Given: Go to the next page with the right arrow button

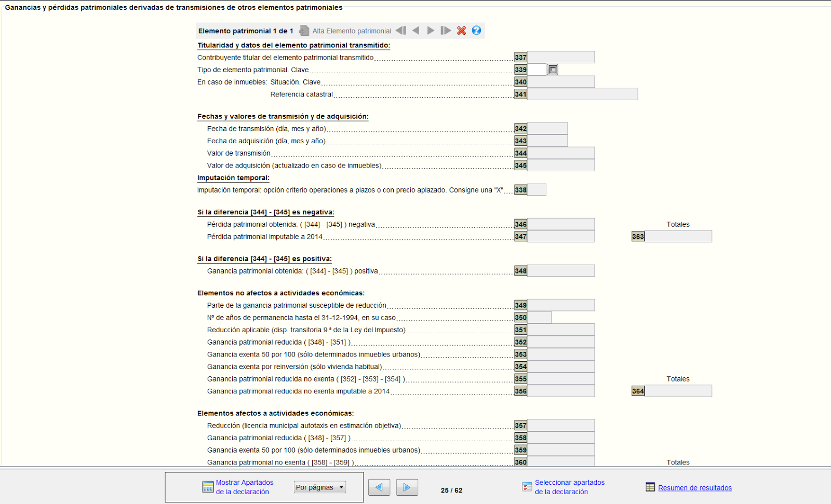Looking at the screenshot, I should 407,487.
